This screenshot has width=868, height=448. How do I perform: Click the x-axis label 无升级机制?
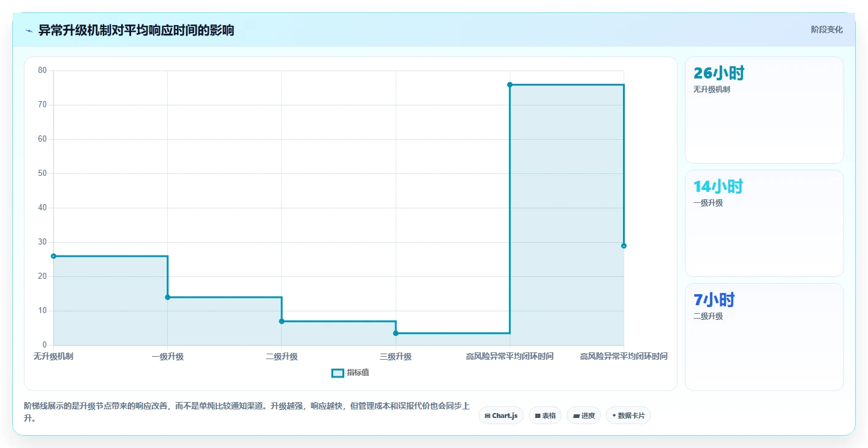[53, 356]
